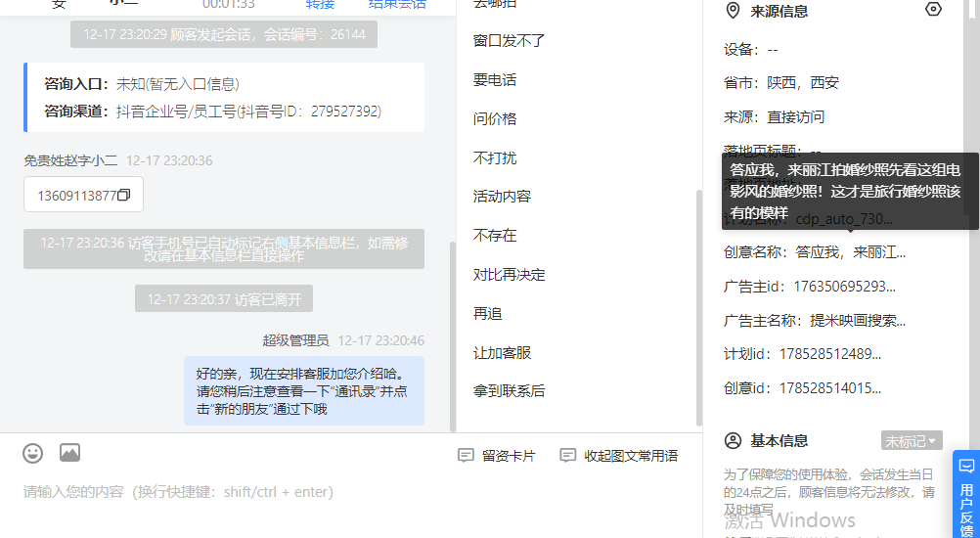
Task: Click 广告主名称 提米映画搜索 text
Action: [858, 321]
